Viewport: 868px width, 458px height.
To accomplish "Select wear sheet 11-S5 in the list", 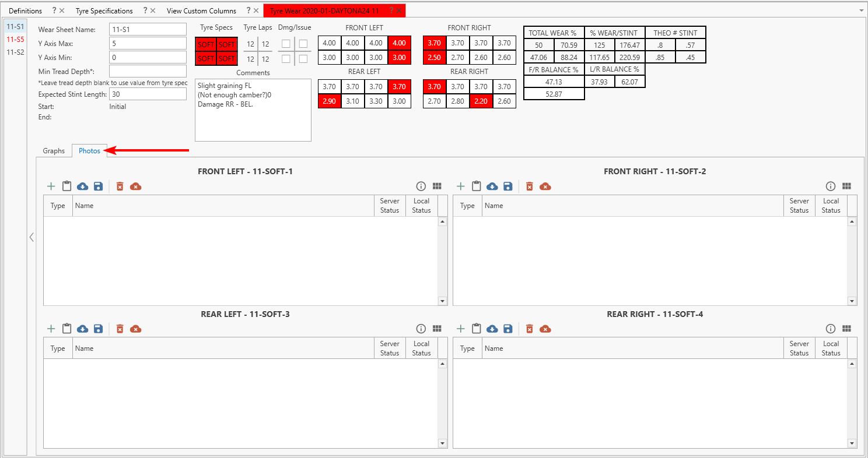I will pyautogui.click(x=15, y=40).
